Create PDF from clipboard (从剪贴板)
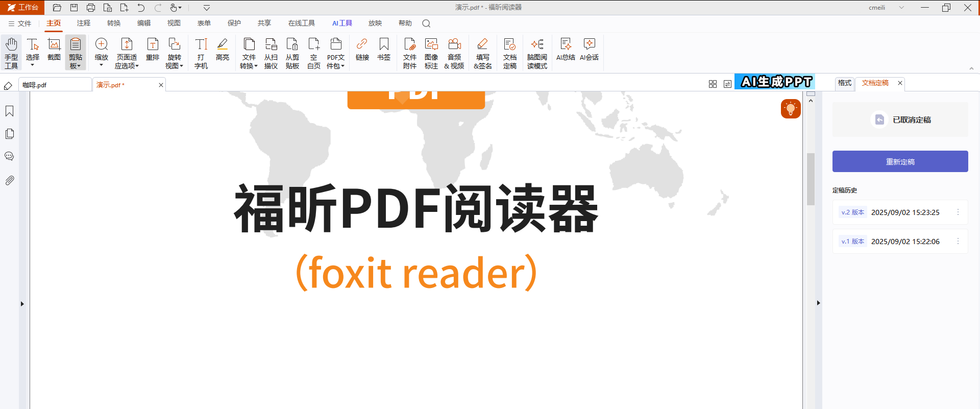Screen dimensions: 980x409 click(x=292, y=53)
